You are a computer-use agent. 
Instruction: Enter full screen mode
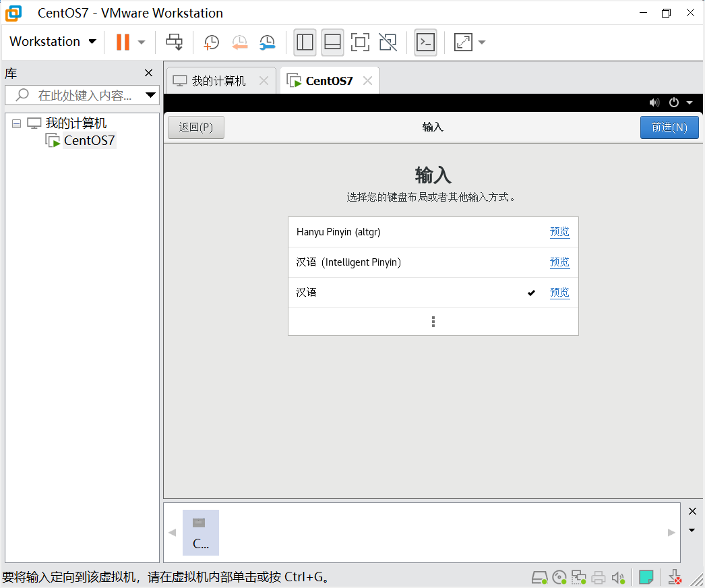(360, 42)
